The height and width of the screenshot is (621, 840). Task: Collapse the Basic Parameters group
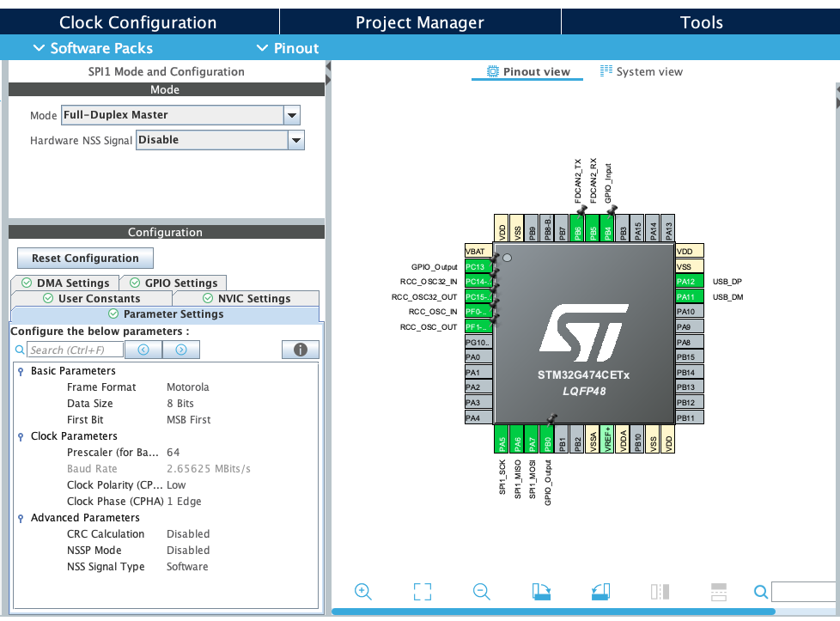pyautogui.click(x=21, y=371)
